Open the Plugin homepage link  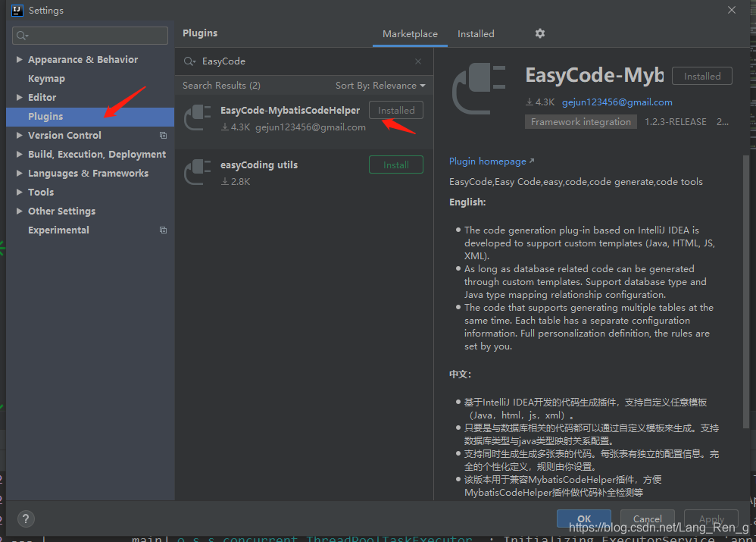pos(492,161)
